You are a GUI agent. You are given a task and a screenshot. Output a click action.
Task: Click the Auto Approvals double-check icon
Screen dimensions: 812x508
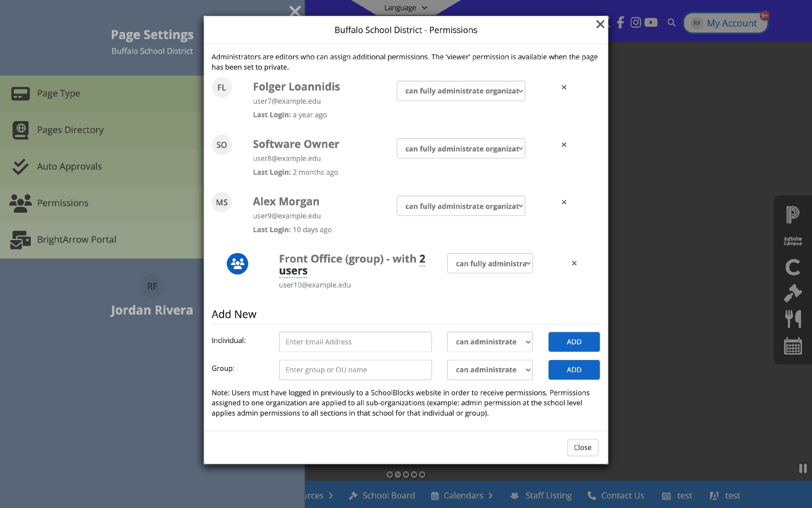21,167
